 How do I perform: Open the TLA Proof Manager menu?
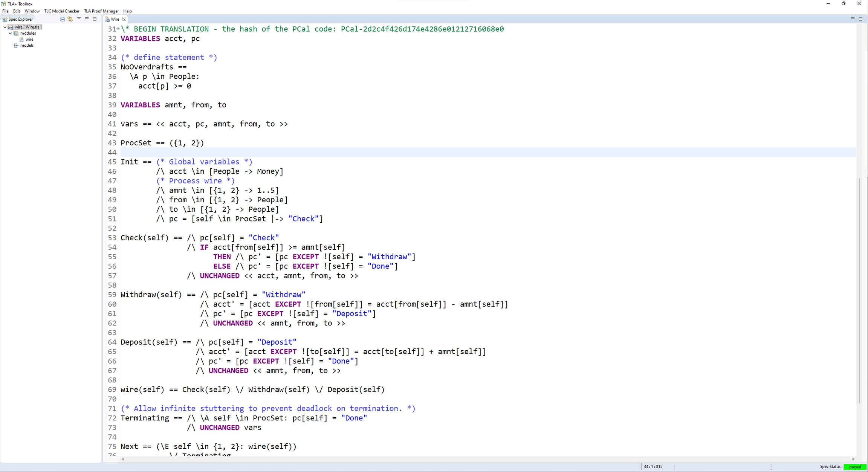click(x=101, y=11)
